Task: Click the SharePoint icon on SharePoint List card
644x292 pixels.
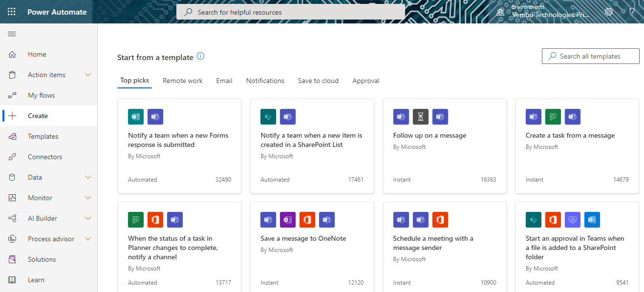Action: pos(268,117)
